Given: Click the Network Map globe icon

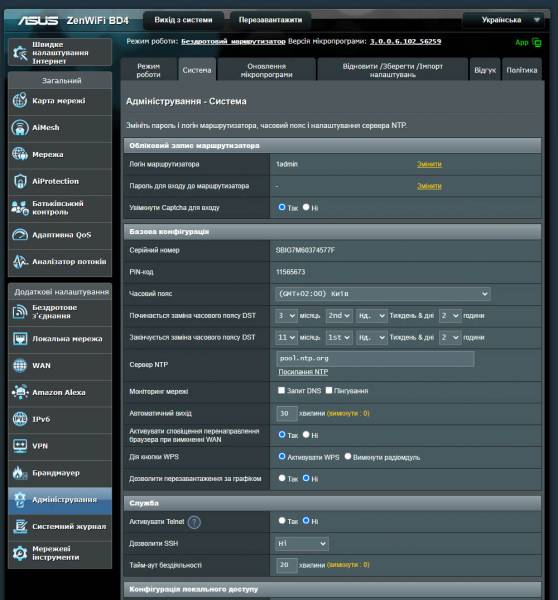Looking at the screenshot, I should [20, 101].
